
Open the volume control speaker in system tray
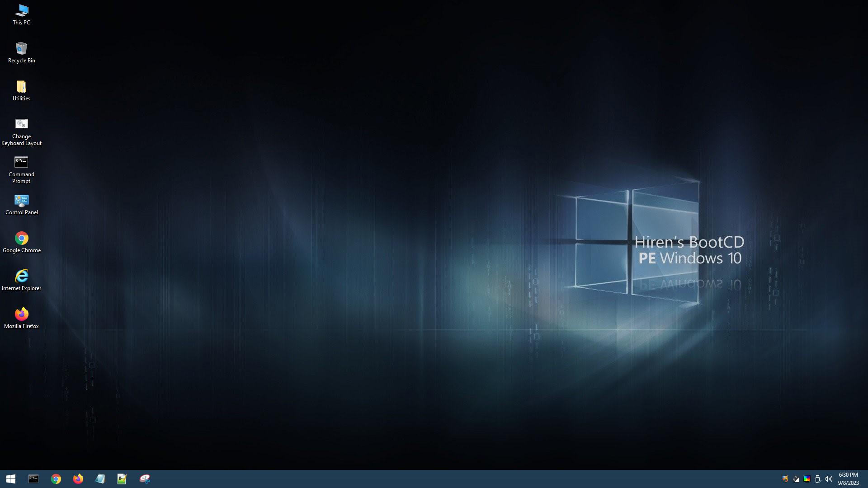point(829,479)
